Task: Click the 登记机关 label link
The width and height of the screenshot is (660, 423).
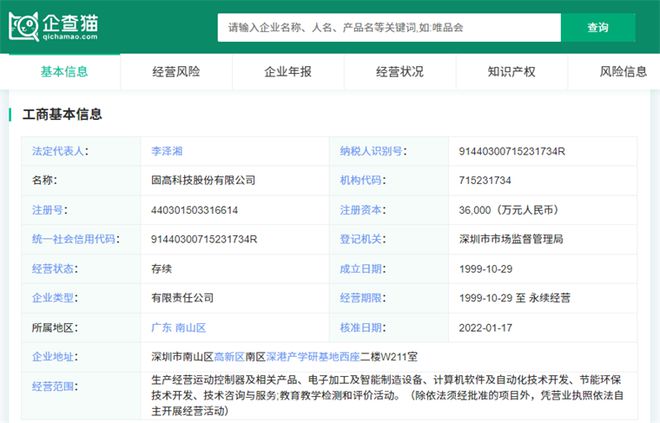Action: click(360, 239)
